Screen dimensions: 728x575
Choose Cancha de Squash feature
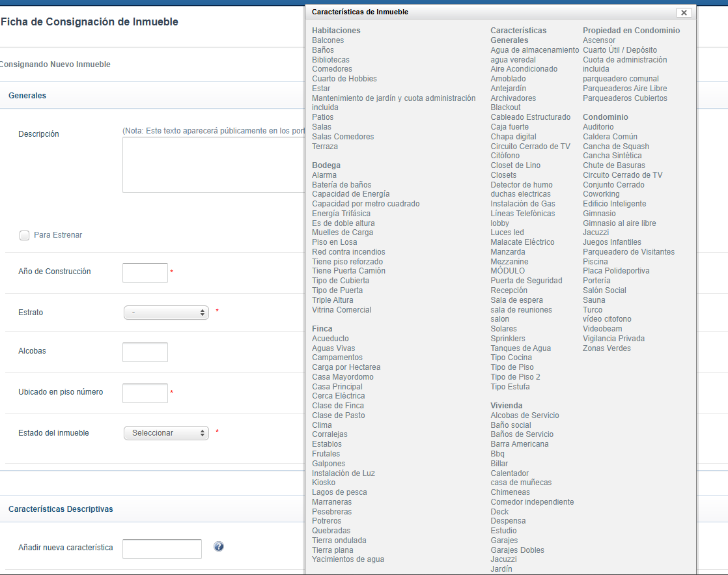615,147
